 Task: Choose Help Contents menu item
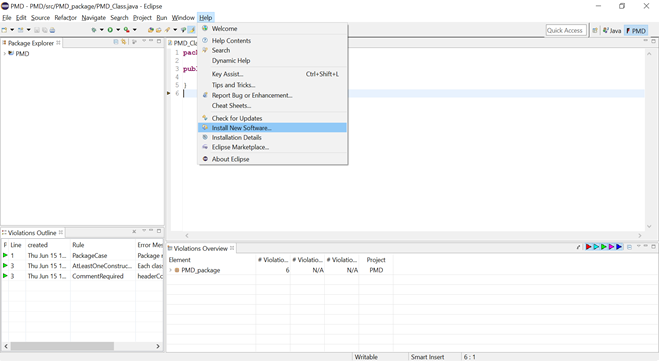pos(272,40)
